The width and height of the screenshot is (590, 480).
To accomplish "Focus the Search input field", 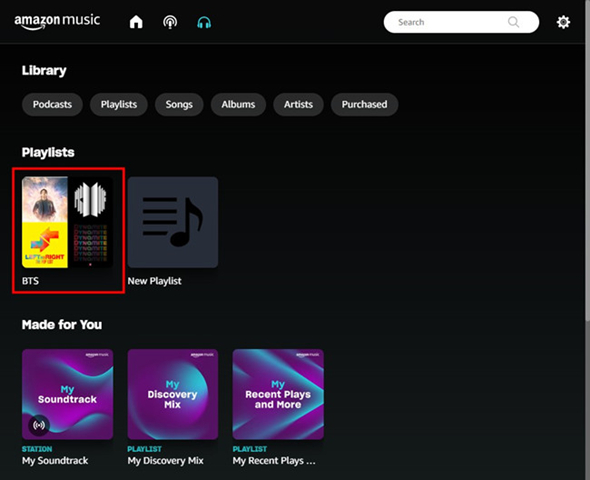I will click(461, 22).
